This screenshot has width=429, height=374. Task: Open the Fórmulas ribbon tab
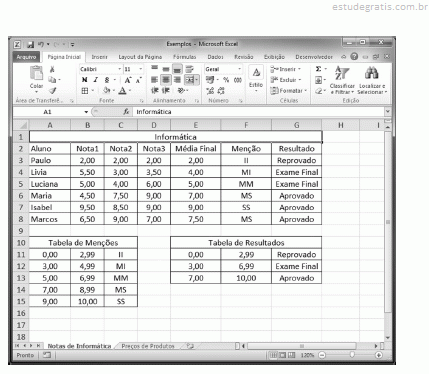point(185,57)
